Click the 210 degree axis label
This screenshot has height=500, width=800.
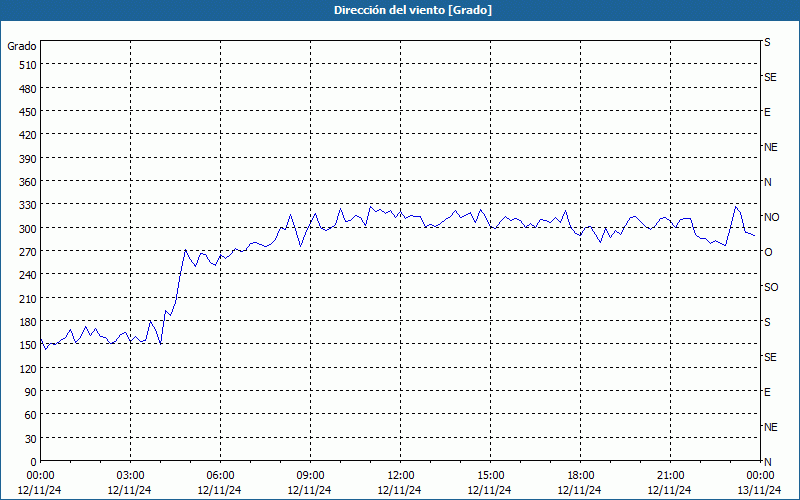click(28, 299)
